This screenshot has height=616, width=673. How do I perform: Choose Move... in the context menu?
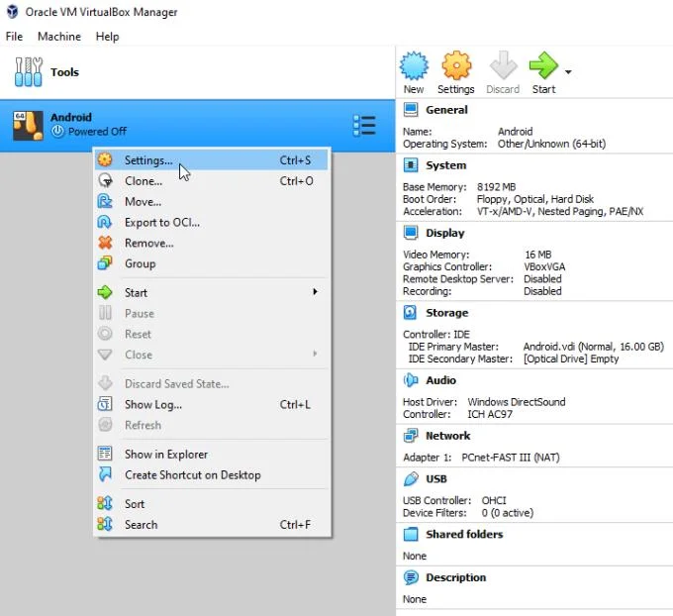[x=212, y=201]
